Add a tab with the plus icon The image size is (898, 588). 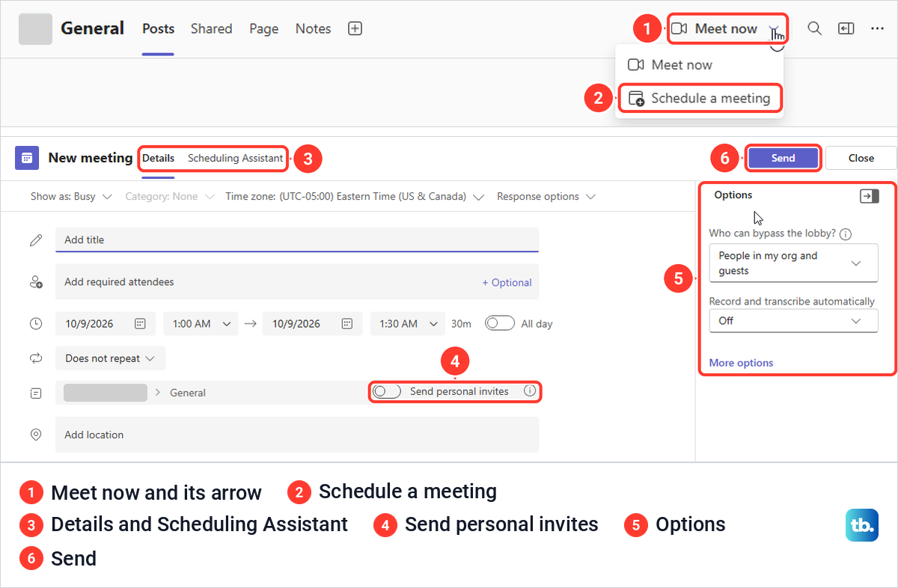pyautogui.click(x=355, y=28)
